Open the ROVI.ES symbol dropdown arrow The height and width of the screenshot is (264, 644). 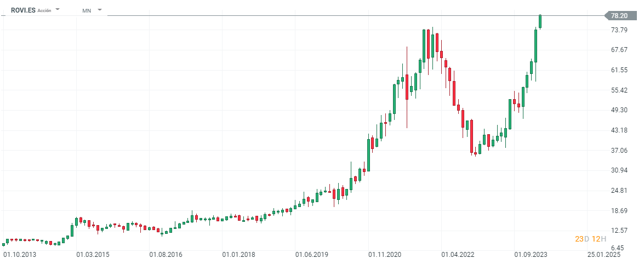58,10
